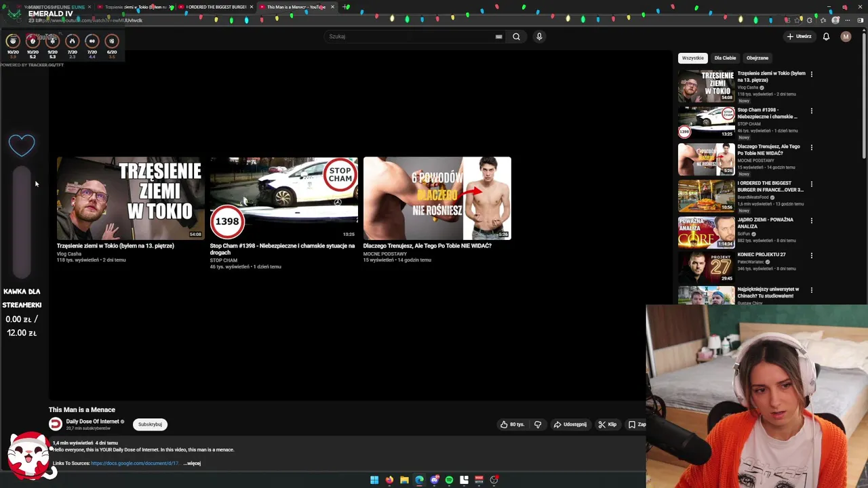868x488 pixels.
Task: Toggle the browser sidebar panel icon
Action: 861,20
